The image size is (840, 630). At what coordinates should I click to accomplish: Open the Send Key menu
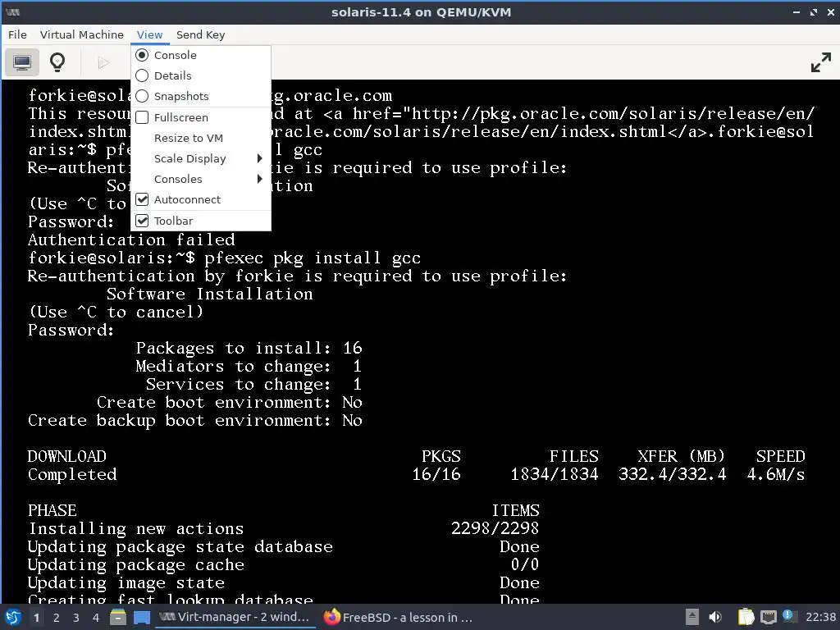[x=200, y=34]
